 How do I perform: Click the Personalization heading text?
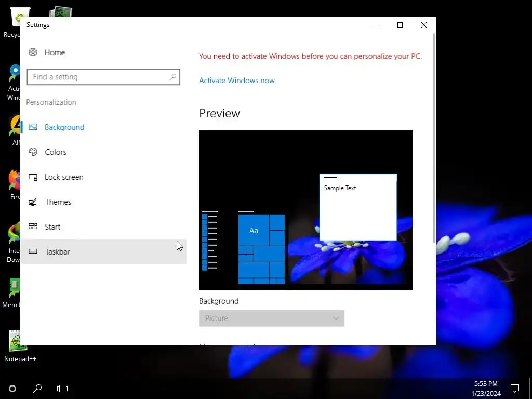[x=51, y=102]
